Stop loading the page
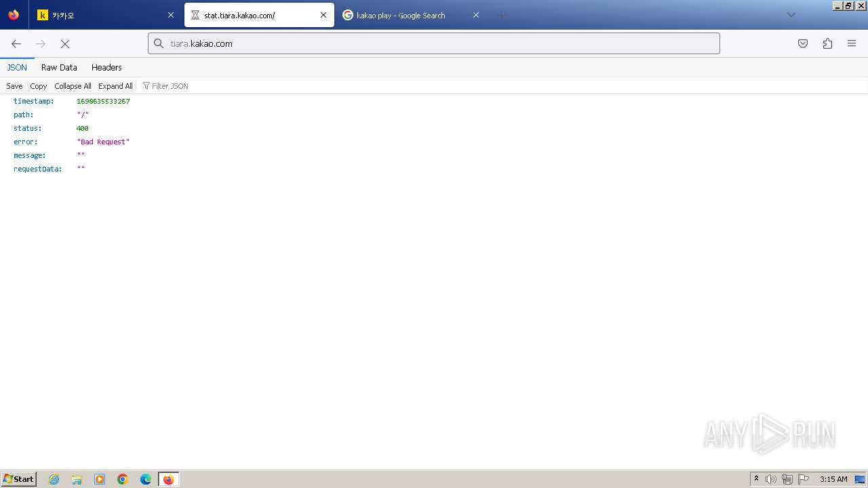 pyautogui.click(x=65, y=43)
